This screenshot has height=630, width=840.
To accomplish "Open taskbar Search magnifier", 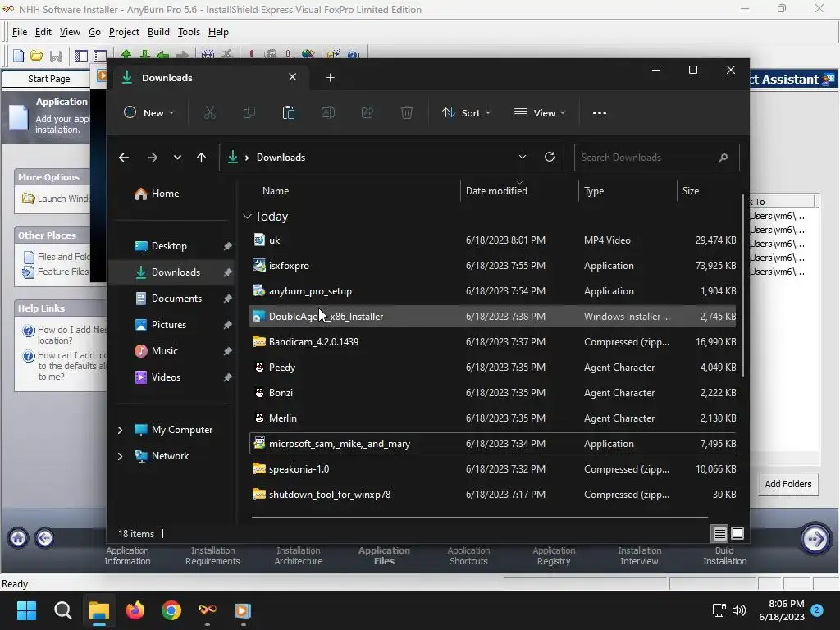I will (x=62, y=610).
